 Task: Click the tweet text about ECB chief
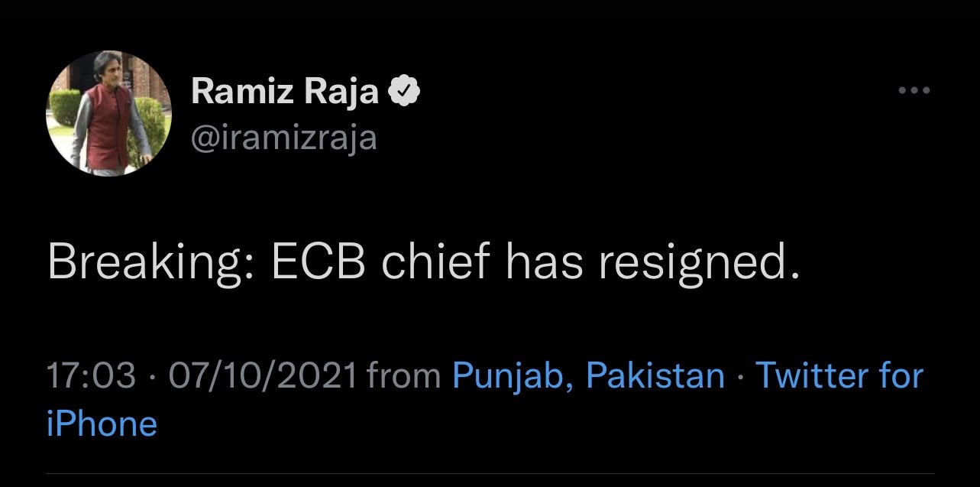click(x=424, y=264)
